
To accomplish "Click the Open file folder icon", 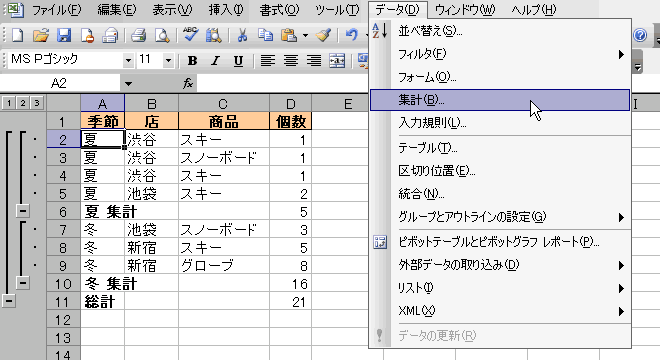I will 41,35.
